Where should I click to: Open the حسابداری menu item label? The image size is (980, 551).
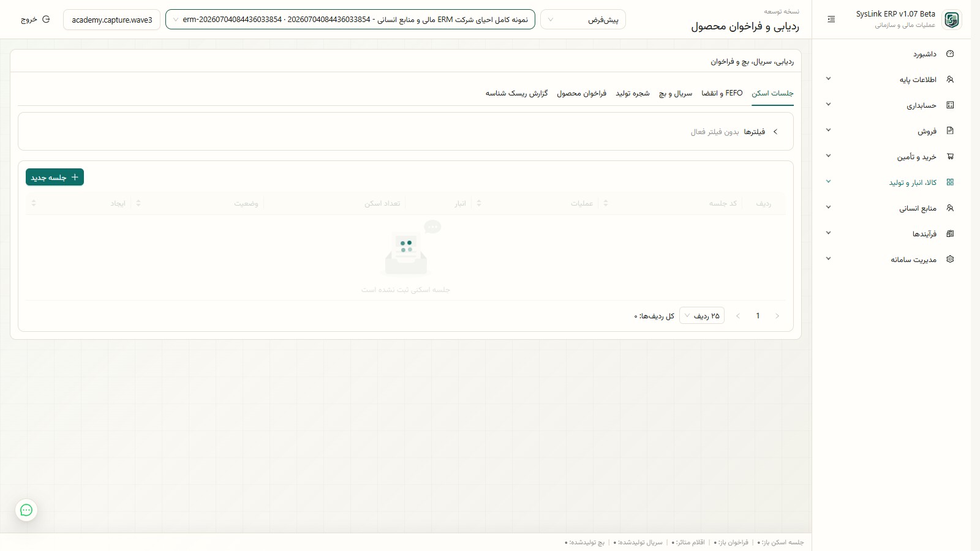[x=922, y=105]
